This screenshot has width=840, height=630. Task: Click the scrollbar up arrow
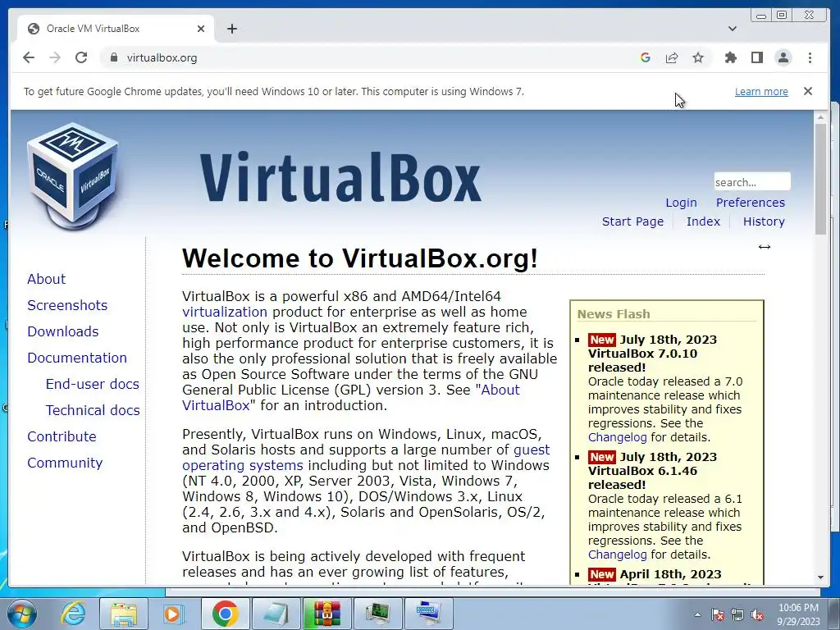click(820, 116)
